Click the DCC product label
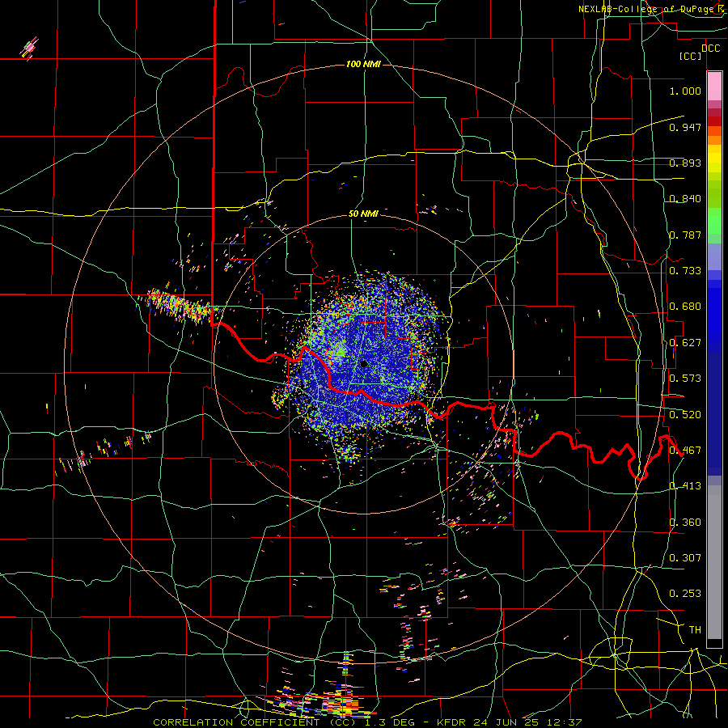 pyautogui.click(x=710, y=49)
